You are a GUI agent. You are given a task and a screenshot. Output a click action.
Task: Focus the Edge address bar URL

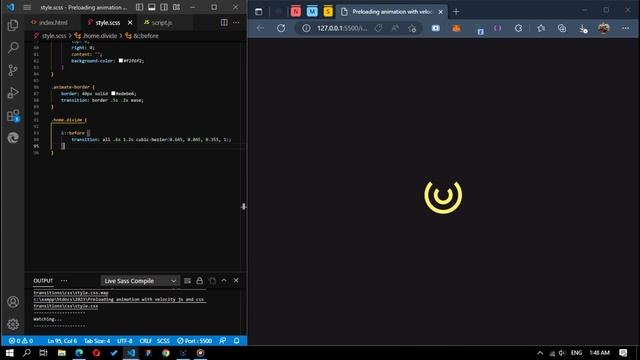point(342,28)
